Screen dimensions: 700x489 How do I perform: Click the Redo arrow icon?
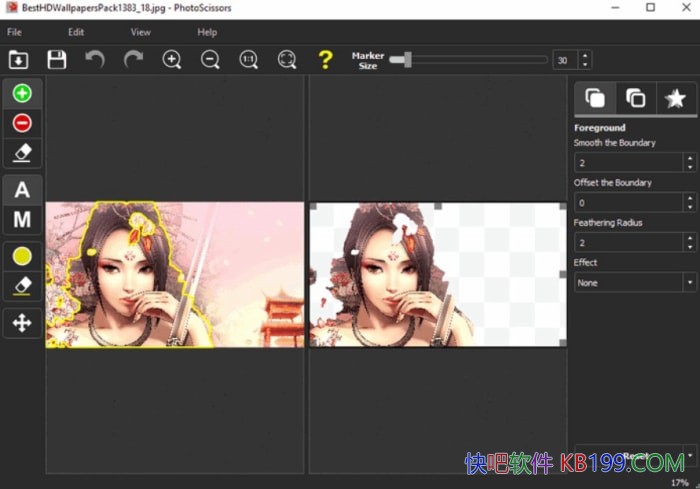(x=133, y=60)
